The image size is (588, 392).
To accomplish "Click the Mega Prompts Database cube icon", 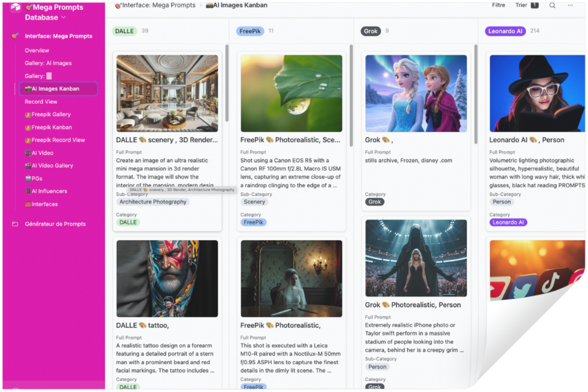I will pyautogui.click(x=16, y=7).
